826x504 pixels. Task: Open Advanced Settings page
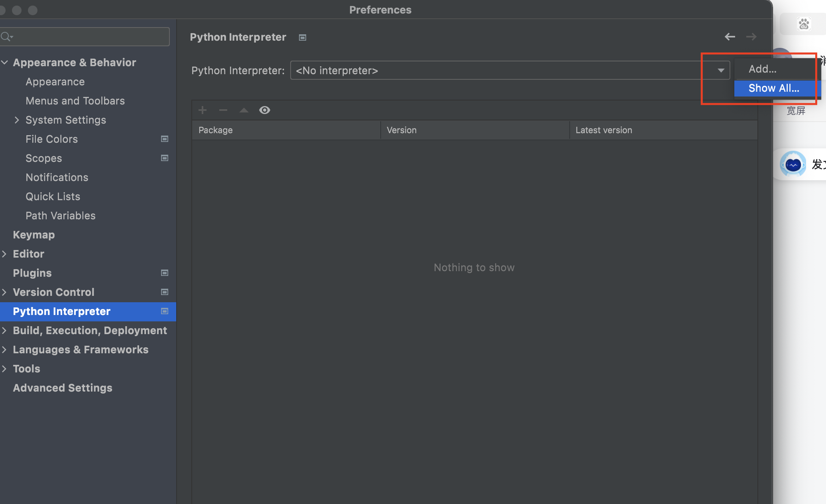(62, 388)
